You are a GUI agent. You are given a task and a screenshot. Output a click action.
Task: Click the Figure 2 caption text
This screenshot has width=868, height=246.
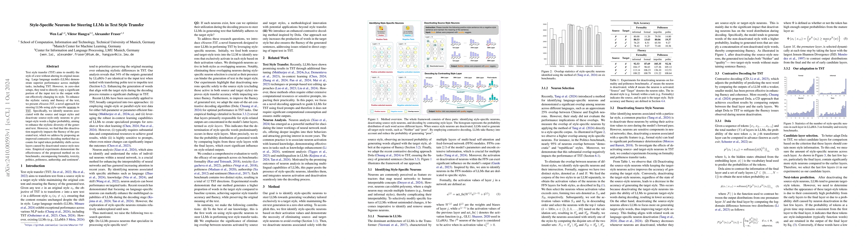coord(573,75)
